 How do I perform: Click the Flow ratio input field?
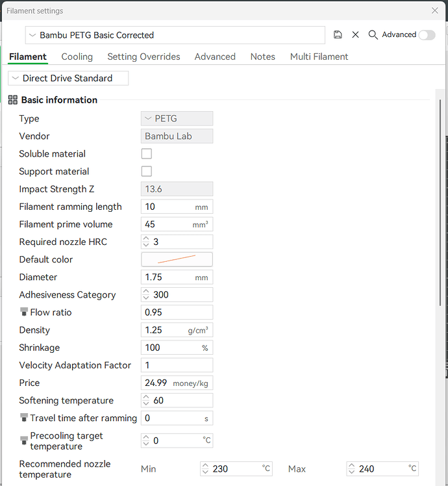click(177, 312)
